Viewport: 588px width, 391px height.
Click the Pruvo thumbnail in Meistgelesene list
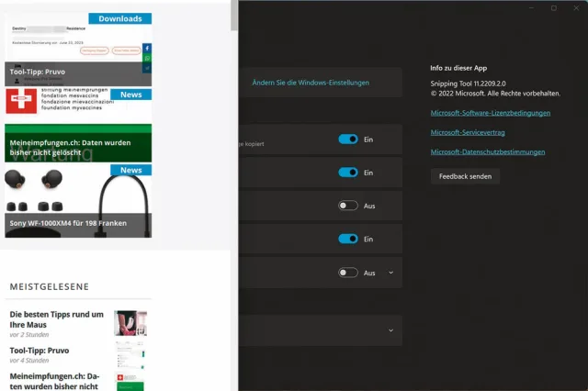(130, 355)
